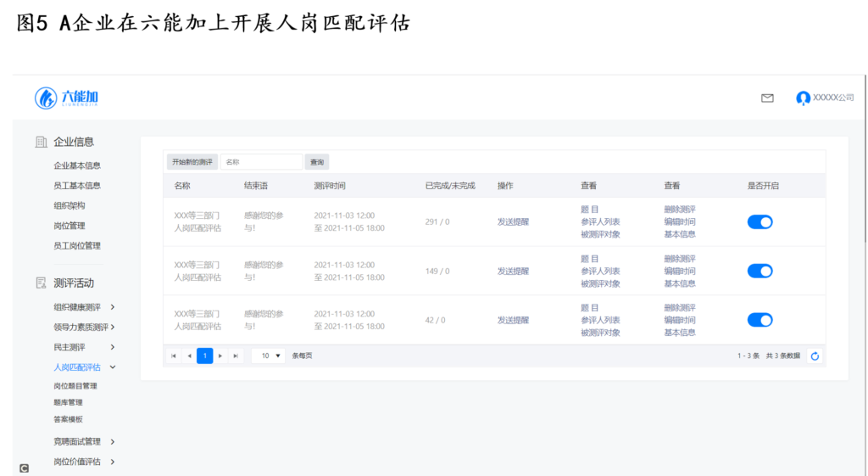Click the 六能加 logo icon
Screen dimensions: 868x476
(46, 98)
